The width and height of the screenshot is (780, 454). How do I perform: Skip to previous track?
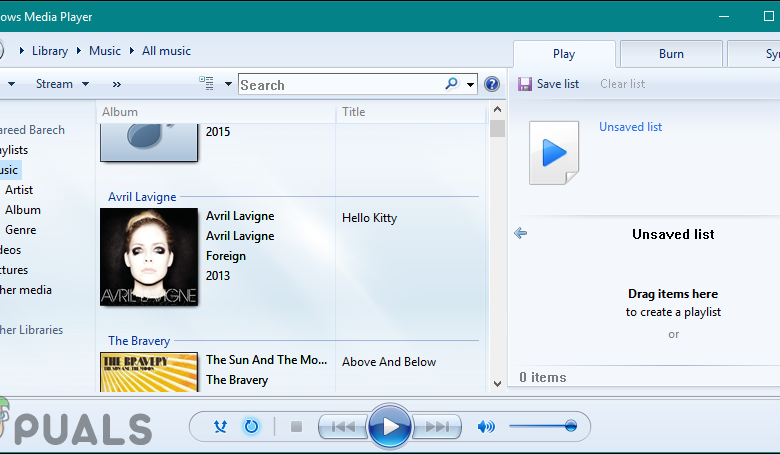(x=343, y=427)
